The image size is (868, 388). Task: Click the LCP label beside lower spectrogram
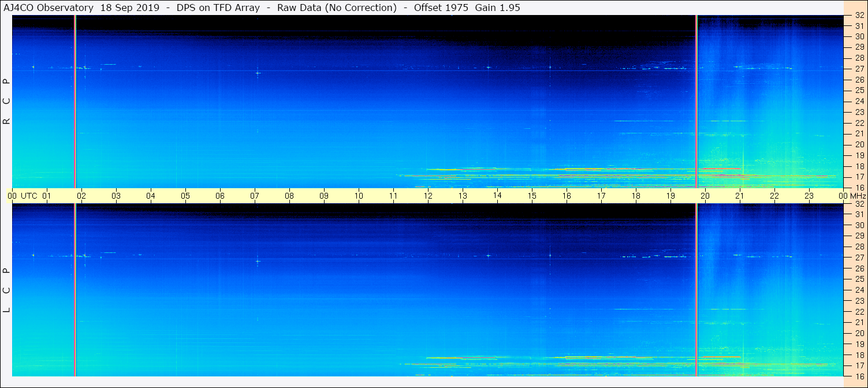6,290
